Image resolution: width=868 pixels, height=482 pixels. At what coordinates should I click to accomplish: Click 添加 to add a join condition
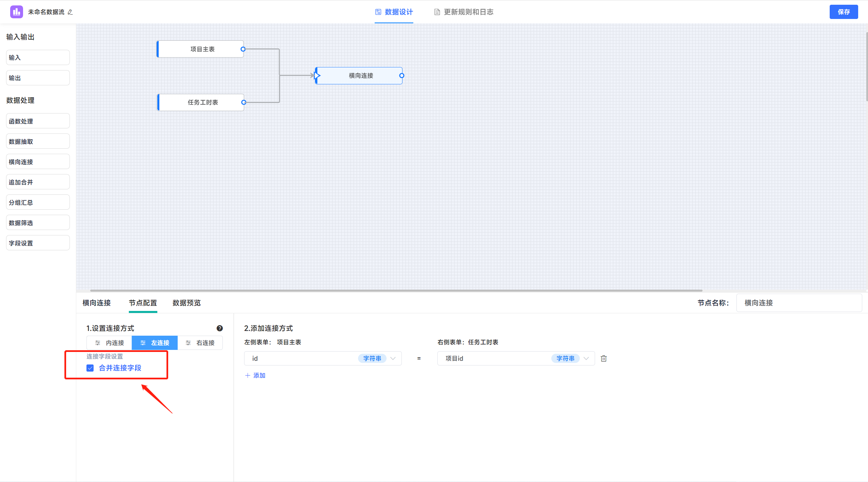pos(255,375)
